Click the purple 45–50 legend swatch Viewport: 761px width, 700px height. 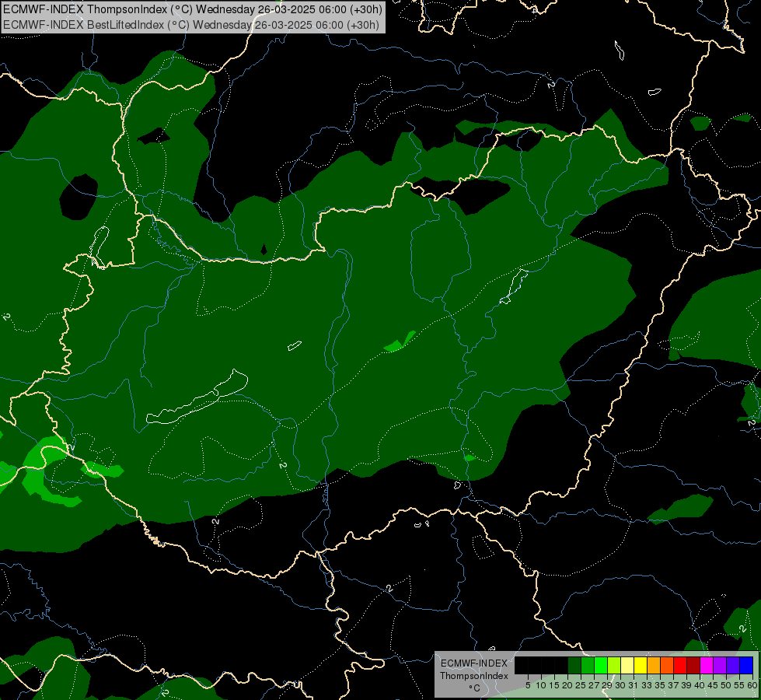[x=720, y=665]
